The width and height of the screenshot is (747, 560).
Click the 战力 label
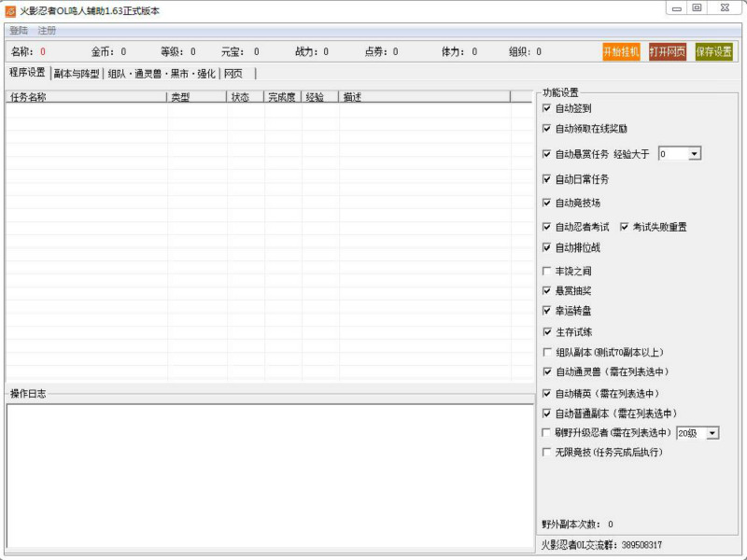307,51
